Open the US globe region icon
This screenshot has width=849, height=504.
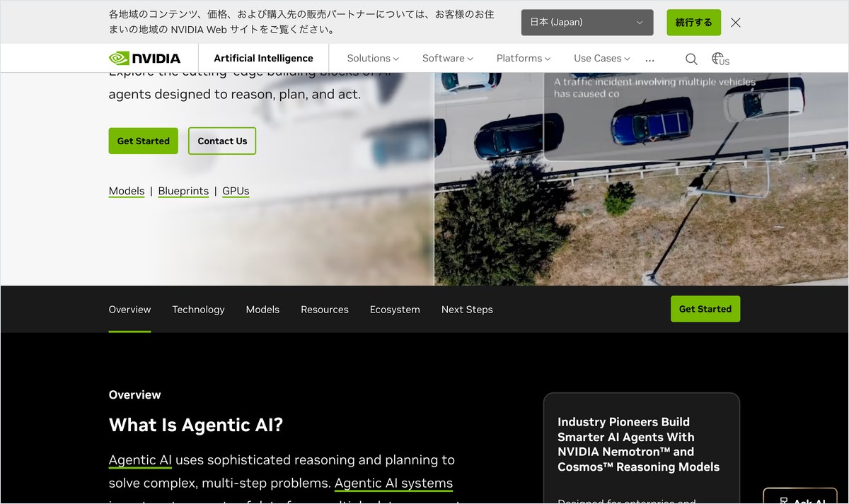point(720,59)
